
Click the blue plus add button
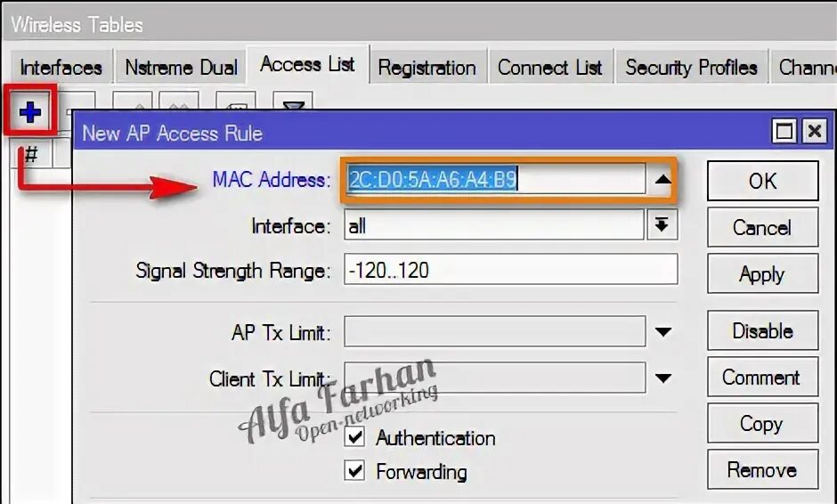(30, 112)
